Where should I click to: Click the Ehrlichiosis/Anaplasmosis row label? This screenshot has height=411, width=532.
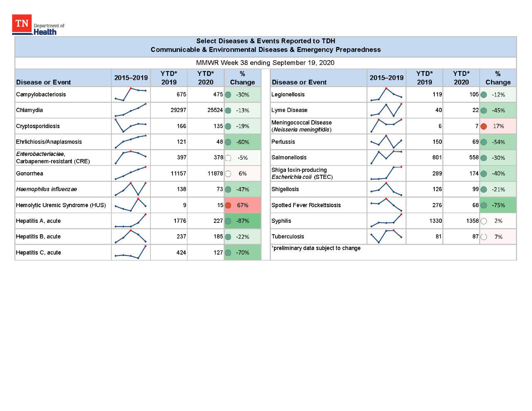click(x=49, y=142)
